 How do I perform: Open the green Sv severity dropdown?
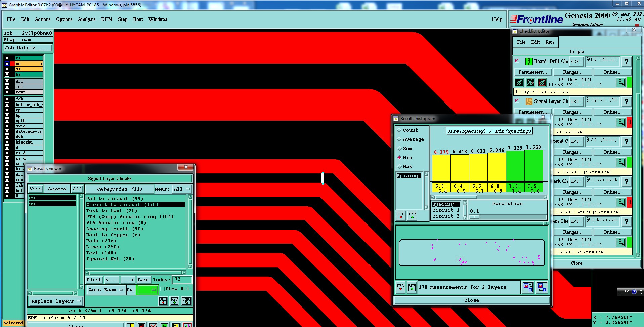pos(147,290)
